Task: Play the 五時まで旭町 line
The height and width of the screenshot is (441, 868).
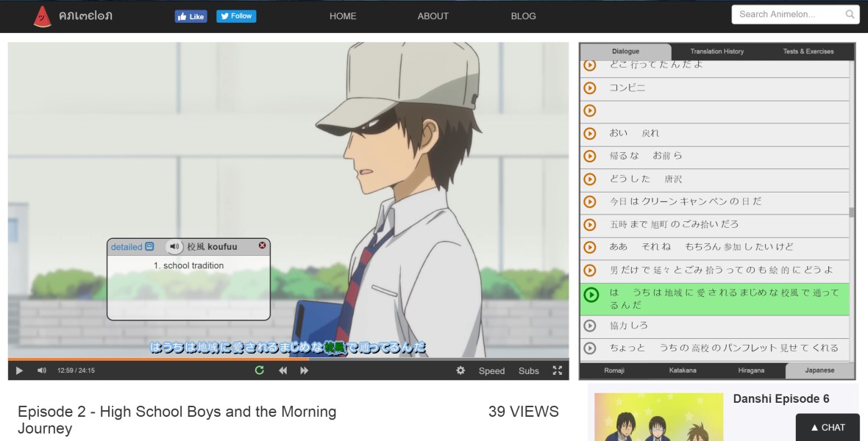Action: click(x=590, y=225)
